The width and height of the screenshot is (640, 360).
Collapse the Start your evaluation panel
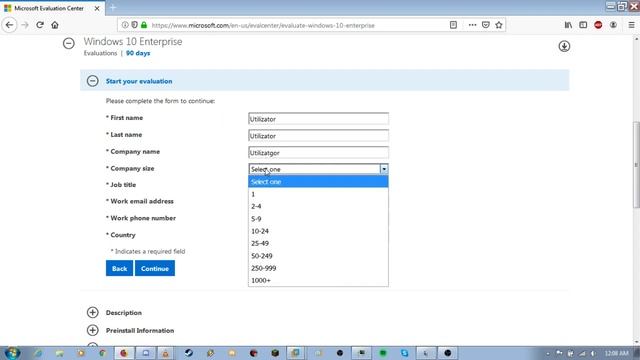click(x=93, y=81)
